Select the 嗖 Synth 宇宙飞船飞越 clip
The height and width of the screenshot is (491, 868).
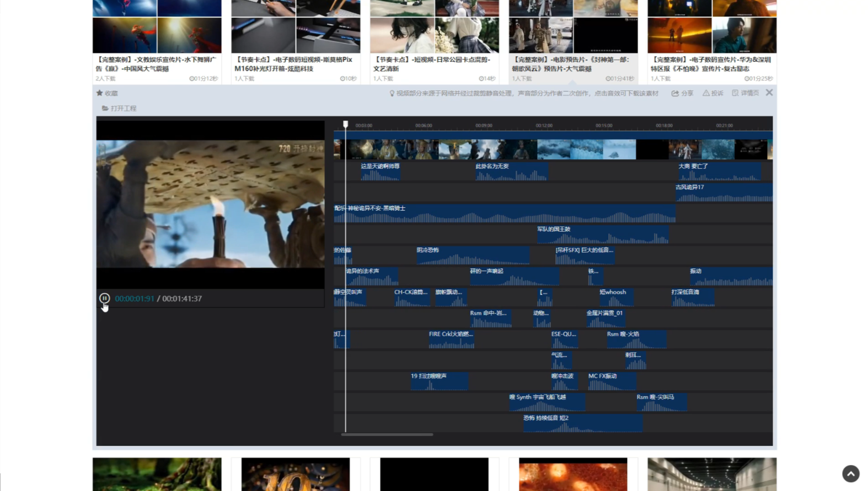(547, 402)
